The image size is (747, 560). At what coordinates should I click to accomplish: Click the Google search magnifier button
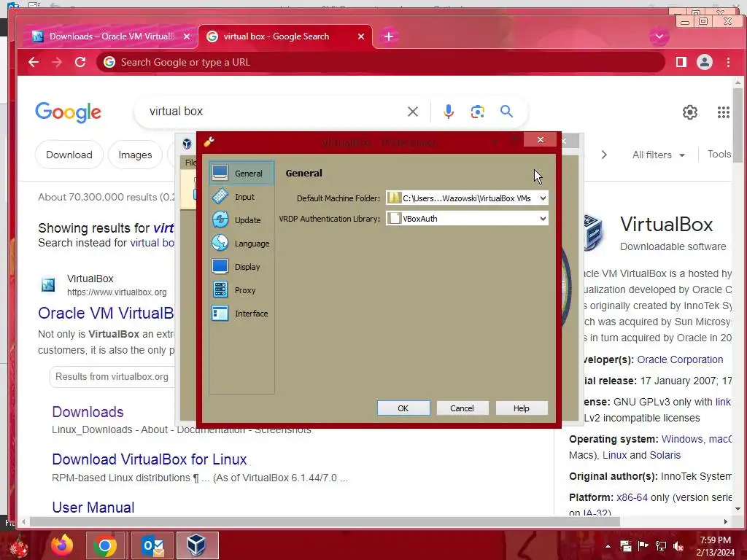pyautogui.click(x=506, y=112)
